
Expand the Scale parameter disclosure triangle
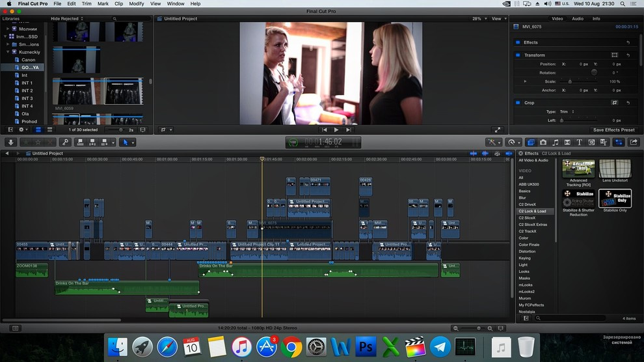[526, 81]
